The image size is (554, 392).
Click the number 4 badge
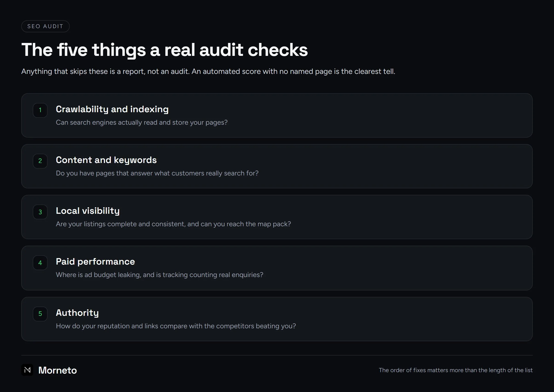pyautogui.click(x=40, y=263)
